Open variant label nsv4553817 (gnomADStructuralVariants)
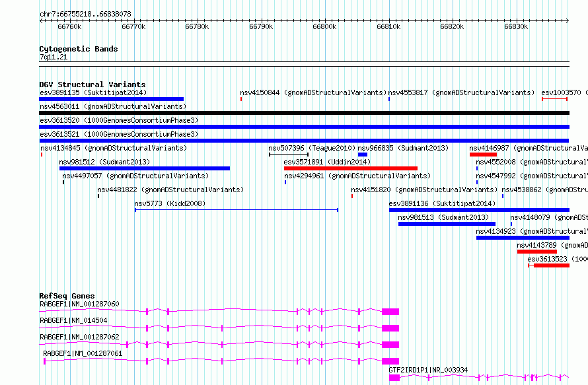Screen dimensions: 588x385 [x=461, y=92]
